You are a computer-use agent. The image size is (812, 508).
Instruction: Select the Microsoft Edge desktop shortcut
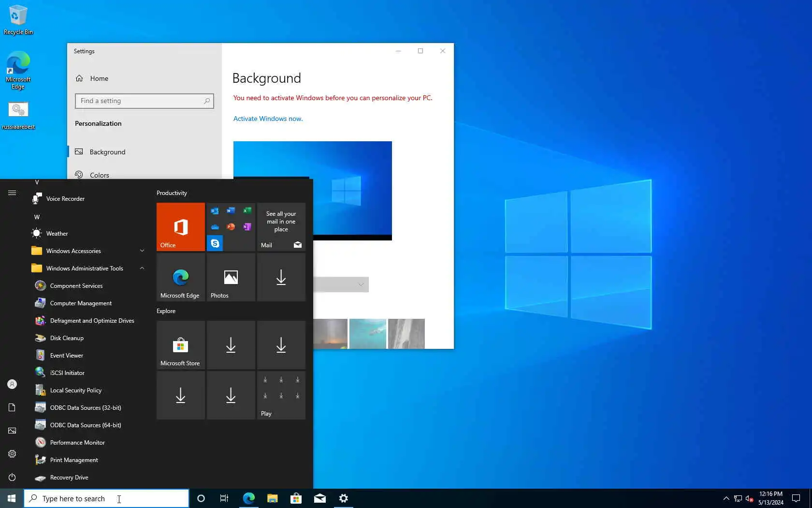tap(18, 71)
